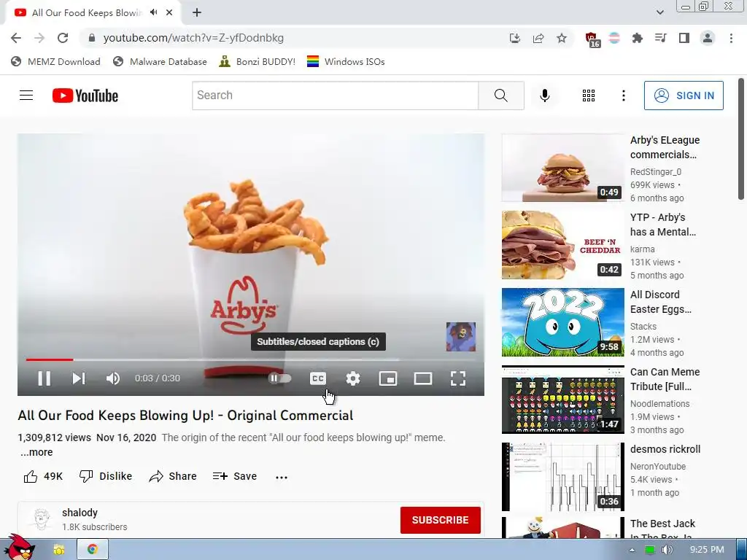
Task: Open uBlock extension icon showing 16
Action: pos(592,39)
